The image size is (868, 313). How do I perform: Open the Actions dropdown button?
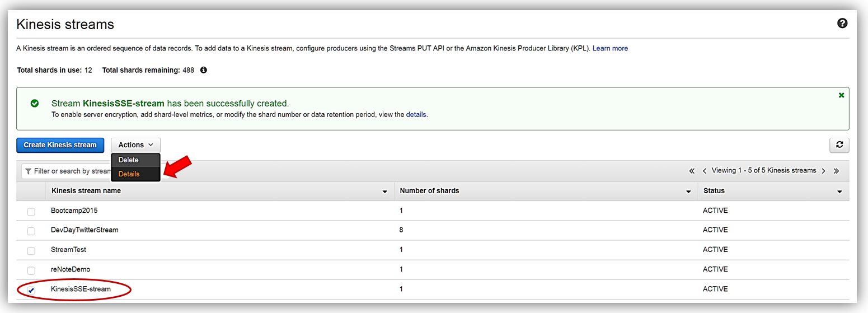tap(135, 145)
